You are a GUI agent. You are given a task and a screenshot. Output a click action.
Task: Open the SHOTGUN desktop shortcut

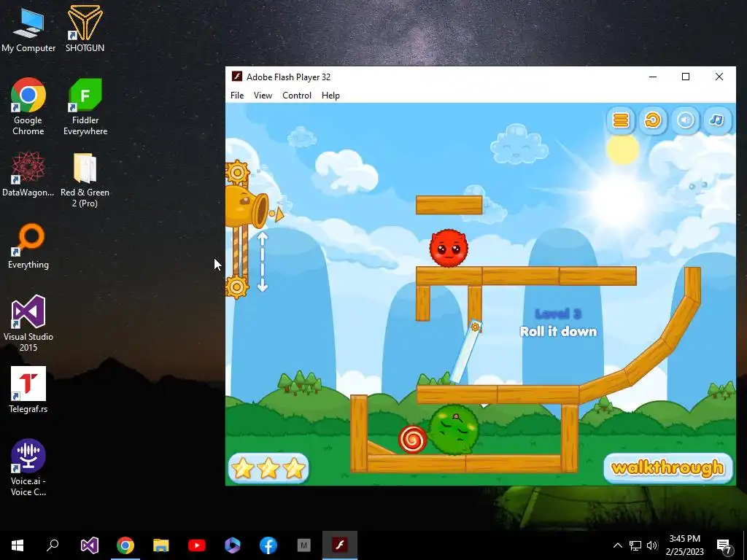(85, 28)
